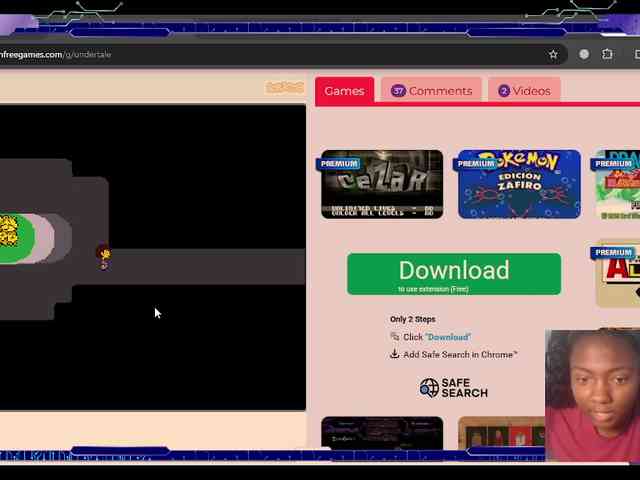Click the small orange label above the game

(285, 87)
